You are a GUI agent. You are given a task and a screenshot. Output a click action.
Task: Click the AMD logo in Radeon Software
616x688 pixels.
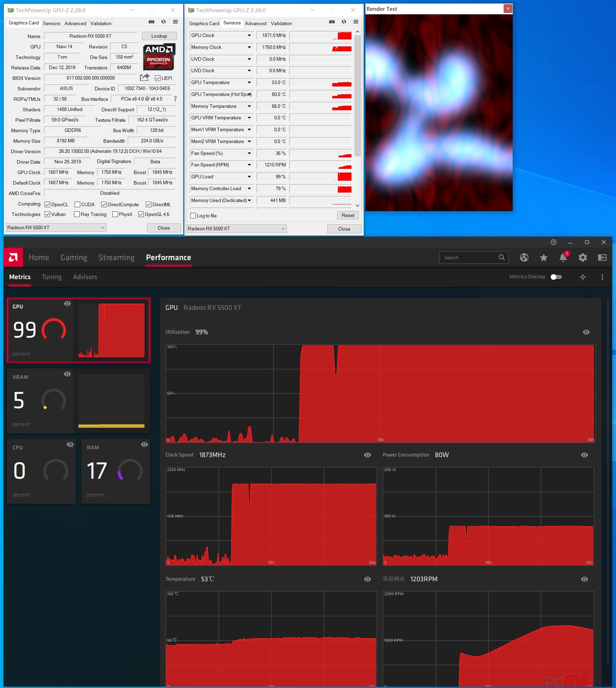point(13,257)
